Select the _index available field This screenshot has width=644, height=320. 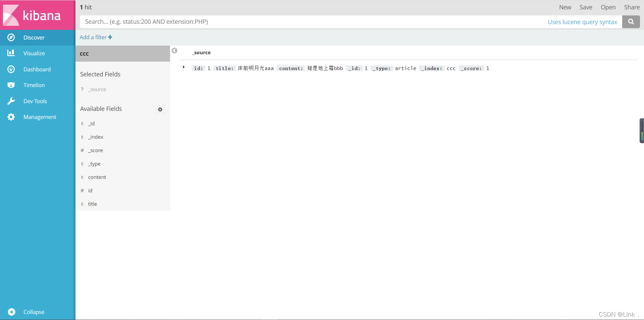coord(96,137)
